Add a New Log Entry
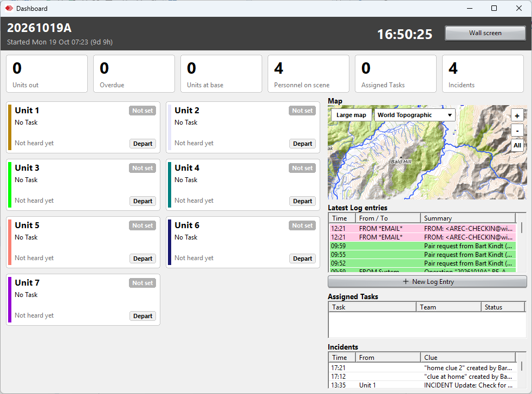The image size is (532, 394). coord(427,282)
